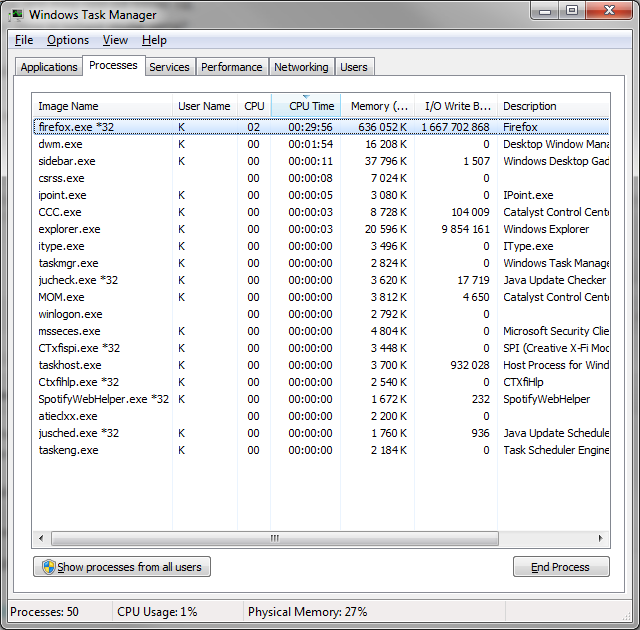The width and height of the screenshot is (640, 630).
Task: Click the Task Scheduler Engine description
Action: tap(556, 450)
